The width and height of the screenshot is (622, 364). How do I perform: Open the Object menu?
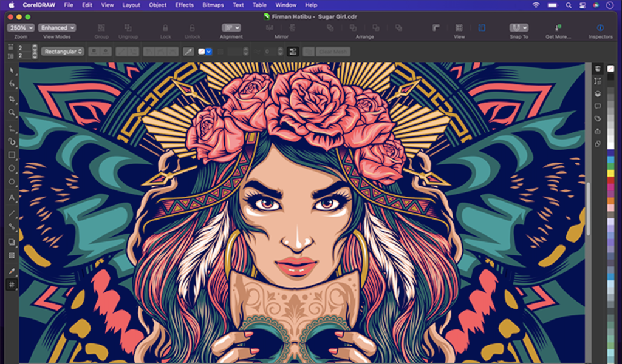pyautogui.click(x=157, y=5)
